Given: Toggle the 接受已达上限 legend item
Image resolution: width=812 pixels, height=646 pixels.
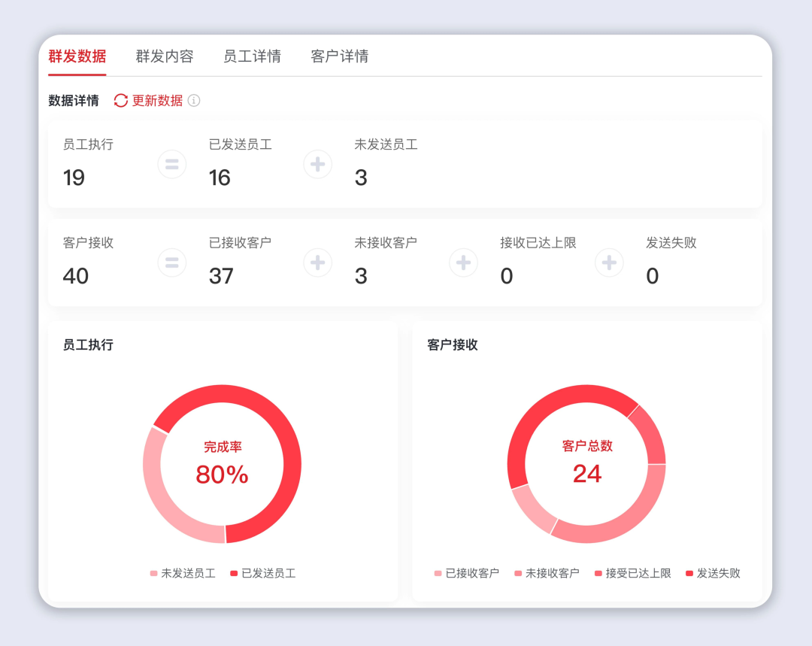Looking at the screenshot, I should (633, 573).
